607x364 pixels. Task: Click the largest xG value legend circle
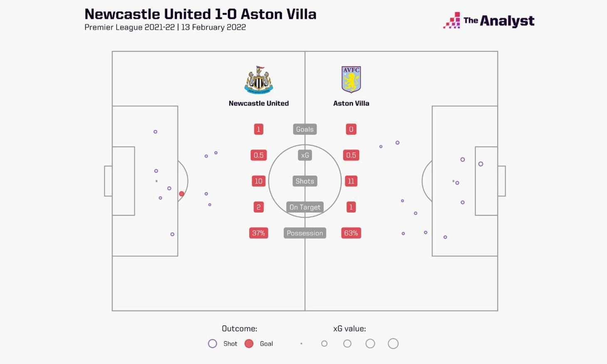click(x=393, y=344)
